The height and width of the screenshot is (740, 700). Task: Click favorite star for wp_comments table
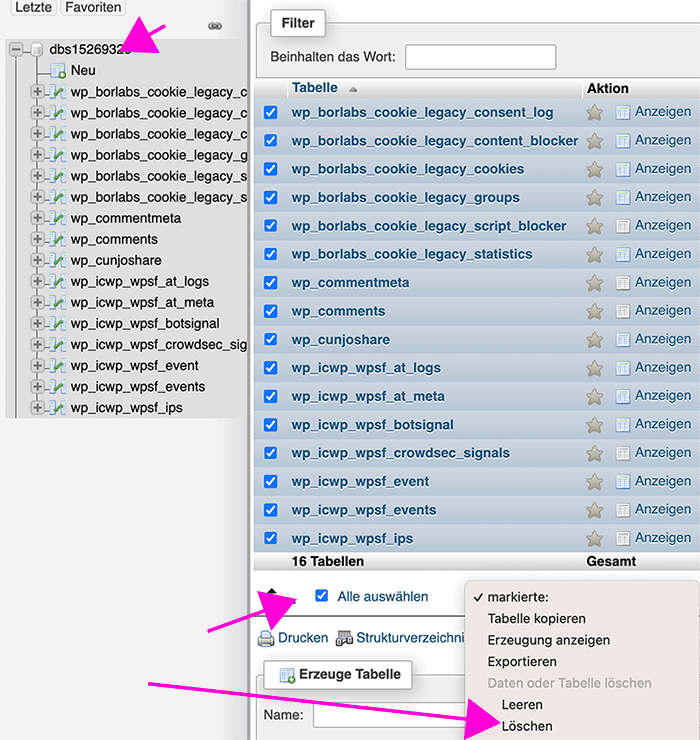(595, 311)
